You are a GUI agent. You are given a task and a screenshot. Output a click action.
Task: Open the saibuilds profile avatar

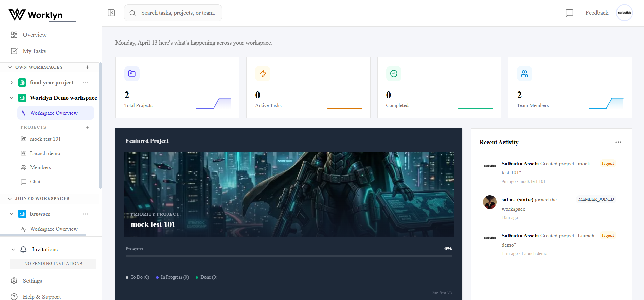tap(624, 13)
